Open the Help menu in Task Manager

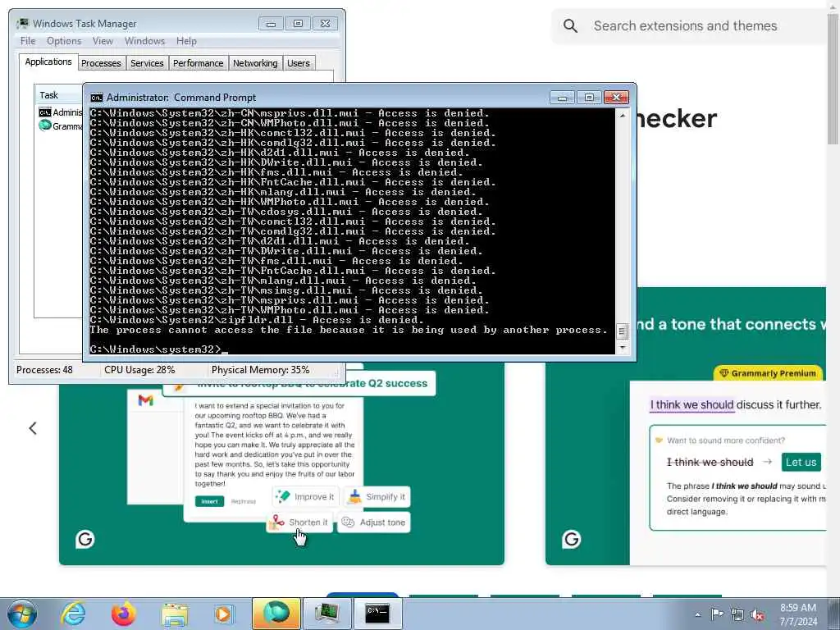(x=186, y=41)
